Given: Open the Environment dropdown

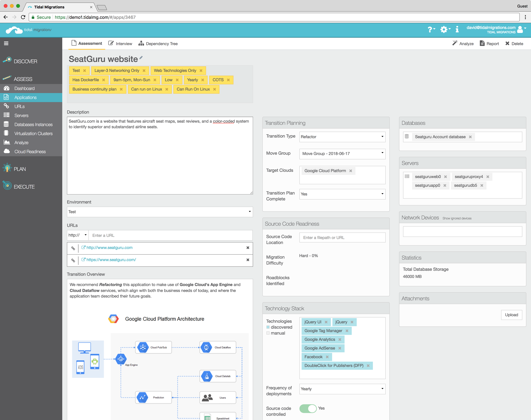Looking at the screenshot, I should (x=160, y=212).
